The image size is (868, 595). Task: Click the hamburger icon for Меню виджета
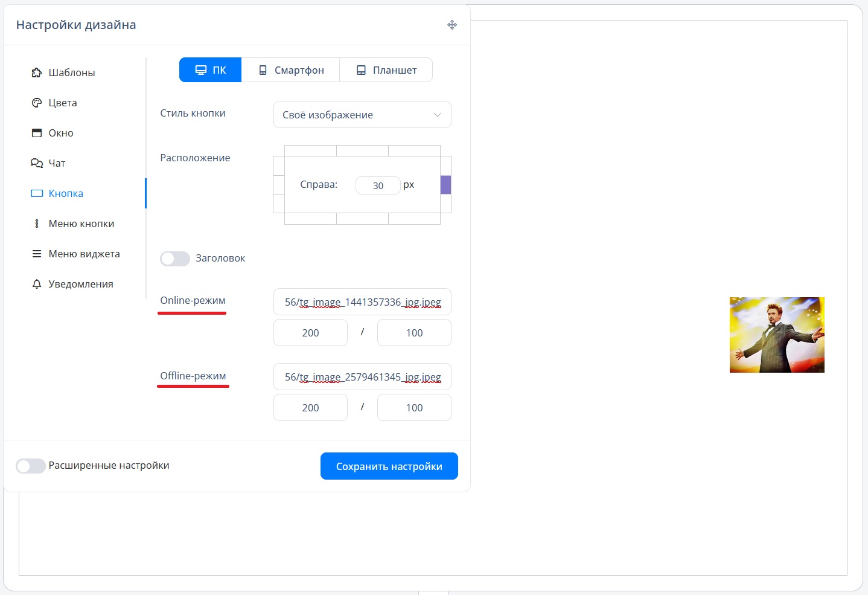tap(36, 254)
